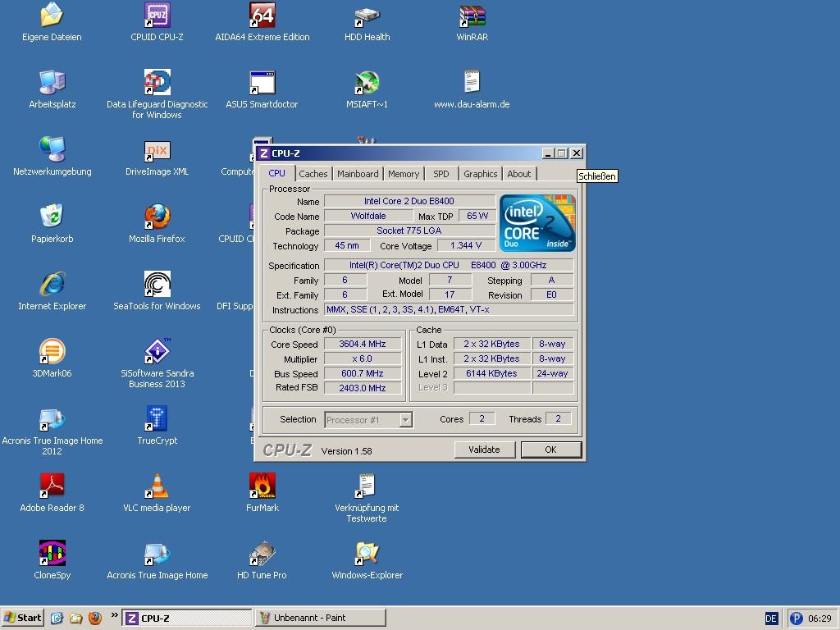Viewport: 840px width, 630px height.
Task: Click the CPU-Z taskbar button
Action: tap(188, 619)
